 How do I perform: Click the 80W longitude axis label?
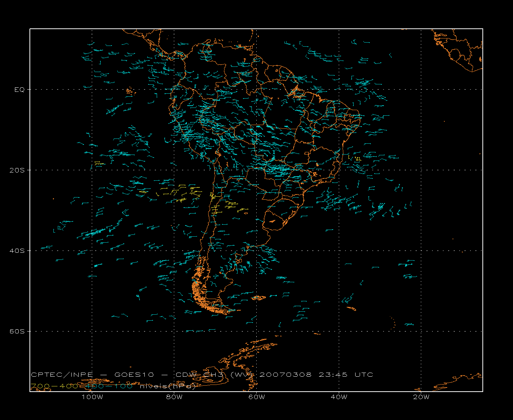click(174, 397)
